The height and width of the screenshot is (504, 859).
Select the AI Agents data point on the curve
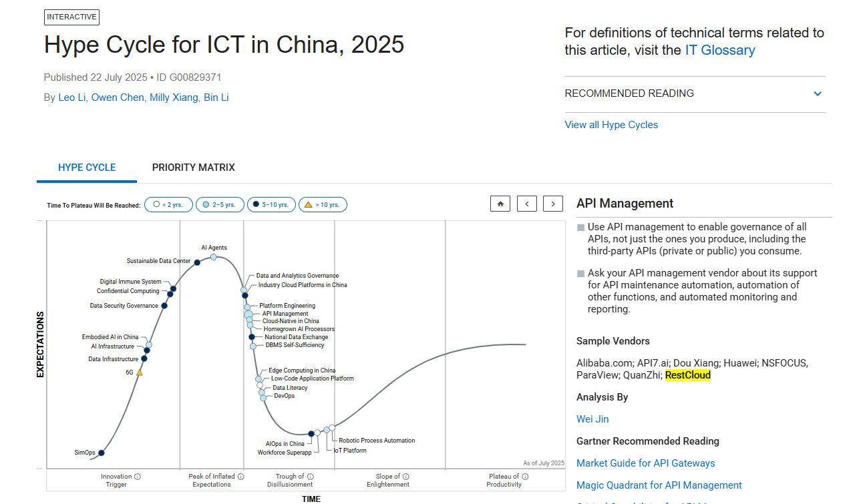click(x=214, y=257)
